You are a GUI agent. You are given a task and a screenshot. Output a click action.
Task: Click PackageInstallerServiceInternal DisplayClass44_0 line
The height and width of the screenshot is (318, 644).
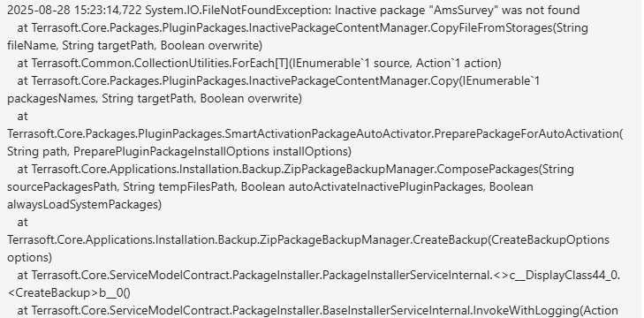(x=319, y=276)
